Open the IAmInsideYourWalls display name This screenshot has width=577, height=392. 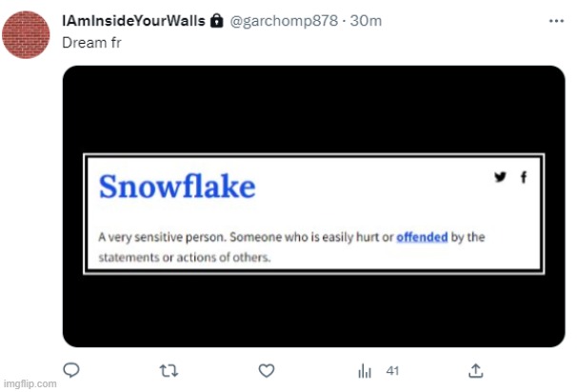click(x=132, y=20)
